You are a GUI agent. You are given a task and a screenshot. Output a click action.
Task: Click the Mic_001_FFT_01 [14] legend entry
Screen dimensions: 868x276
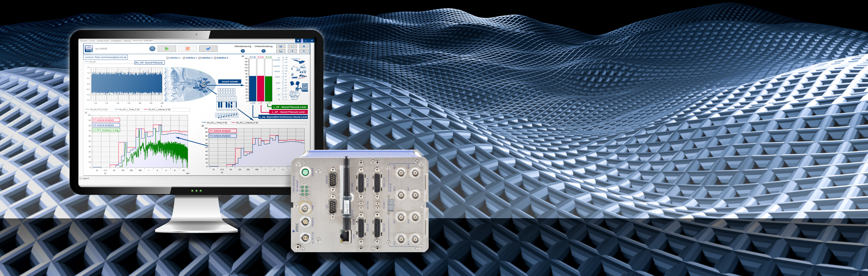(x=97, y=110)
